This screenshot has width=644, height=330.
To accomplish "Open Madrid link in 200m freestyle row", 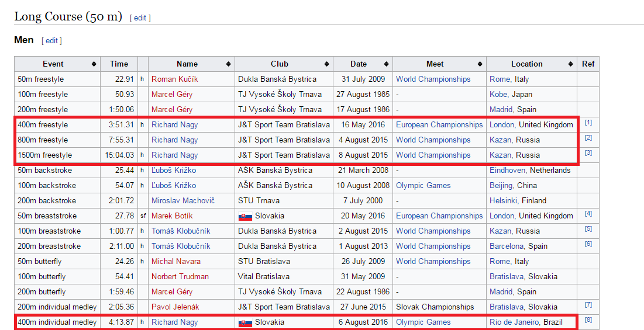I will (x=501, y=109).
